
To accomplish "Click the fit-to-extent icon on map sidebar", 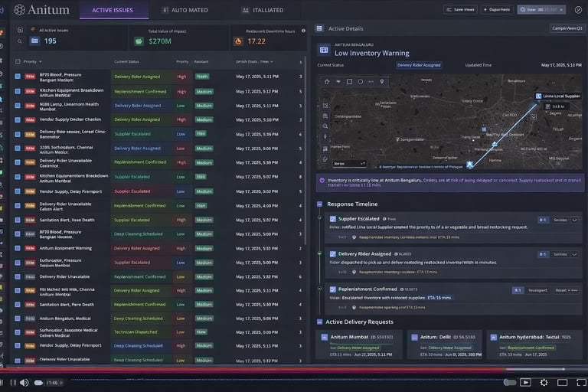I will [x=325, y=106].
